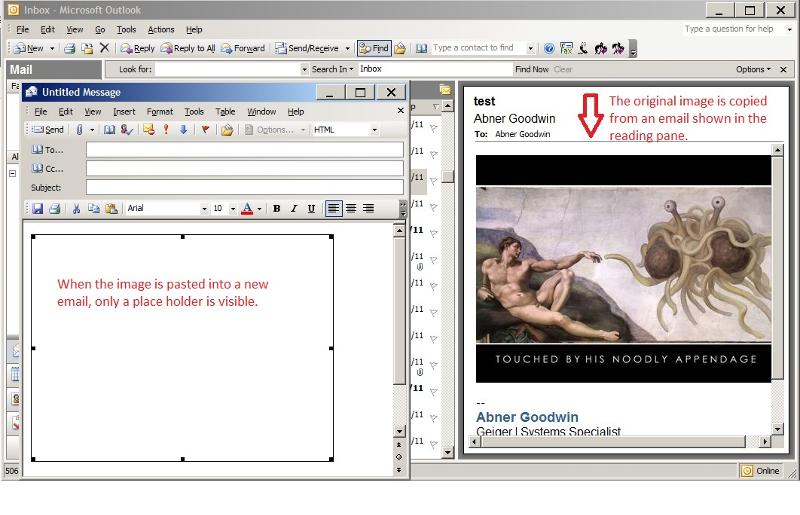Screen dimensions: 800x515
Task: Click the Cc... recipients button
Action: tap(47, 169)
